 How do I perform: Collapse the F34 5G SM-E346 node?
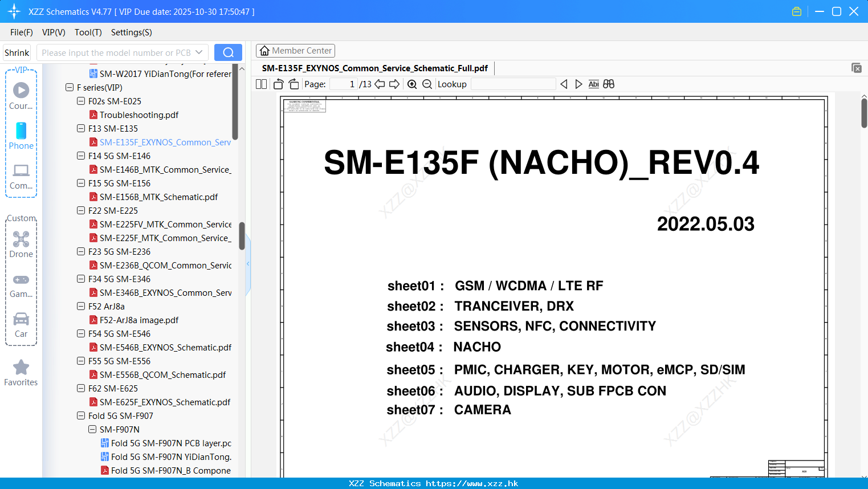pyautogui.click(x=81, y=279)
